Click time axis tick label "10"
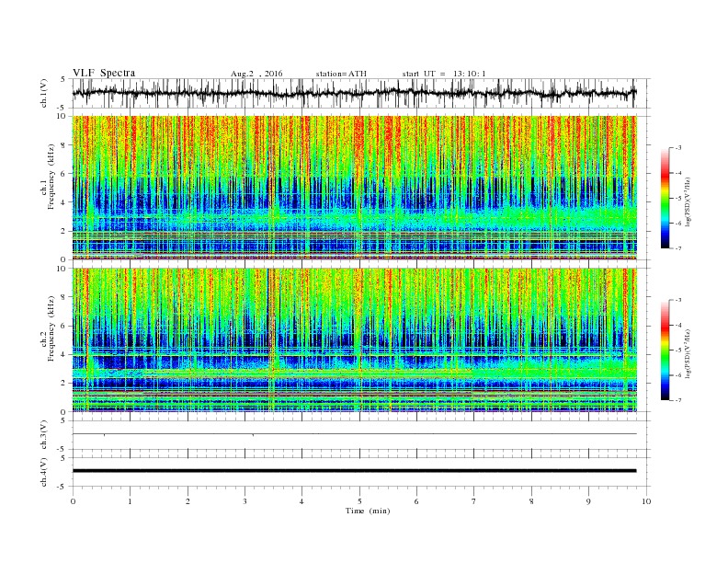The image size is (728, 563). click(x=646, y=501)
